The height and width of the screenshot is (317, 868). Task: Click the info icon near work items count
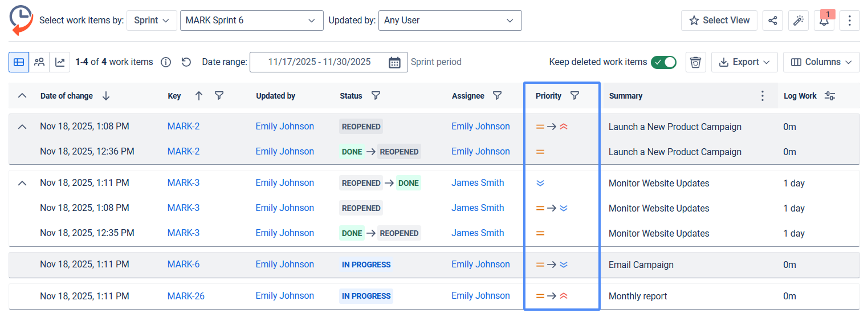pyautogui.click(x=166, y=62)
